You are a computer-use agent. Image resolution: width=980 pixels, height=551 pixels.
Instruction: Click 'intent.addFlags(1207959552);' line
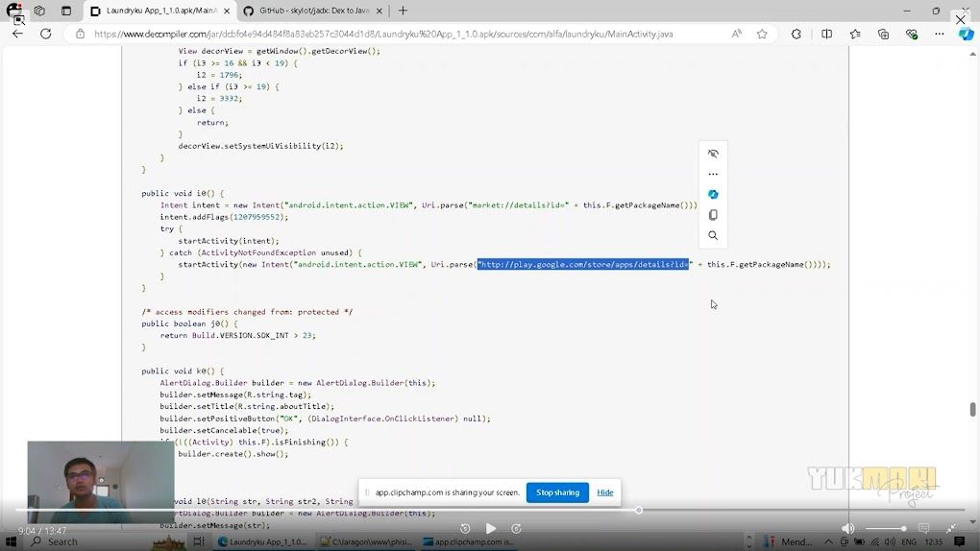pos(224,217)
